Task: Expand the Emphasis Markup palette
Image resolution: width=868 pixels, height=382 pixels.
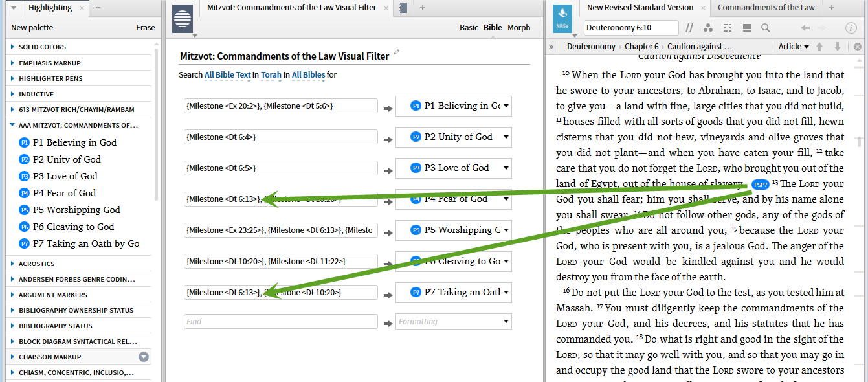Action: click(13, 63)
